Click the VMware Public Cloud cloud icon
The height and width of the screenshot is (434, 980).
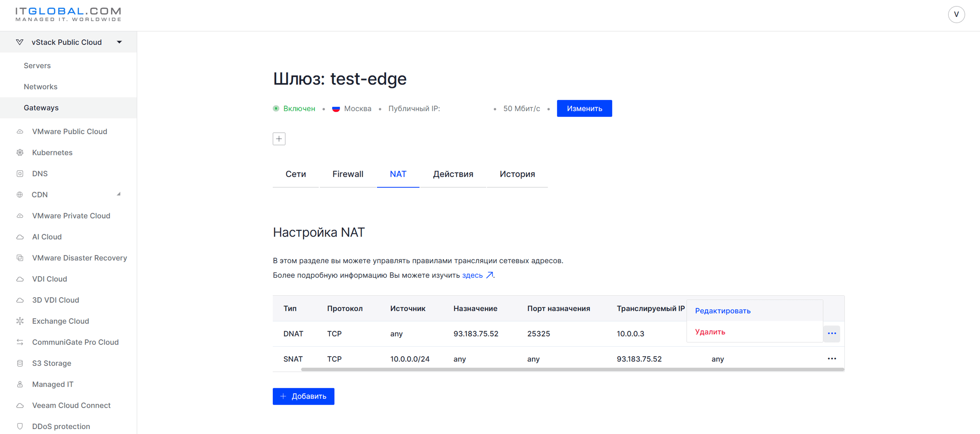[x=20, y=132]
